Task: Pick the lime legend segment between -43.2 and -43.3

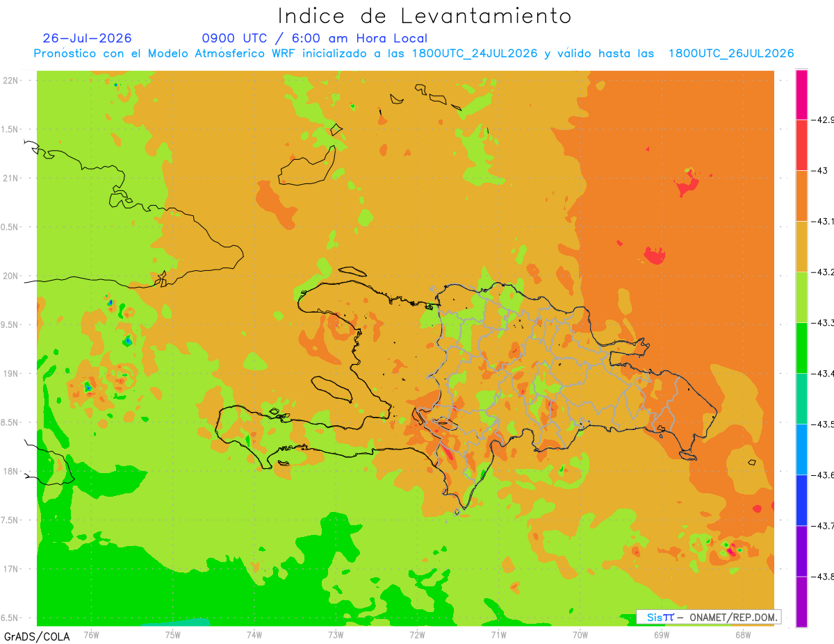Action: (801, 297)
